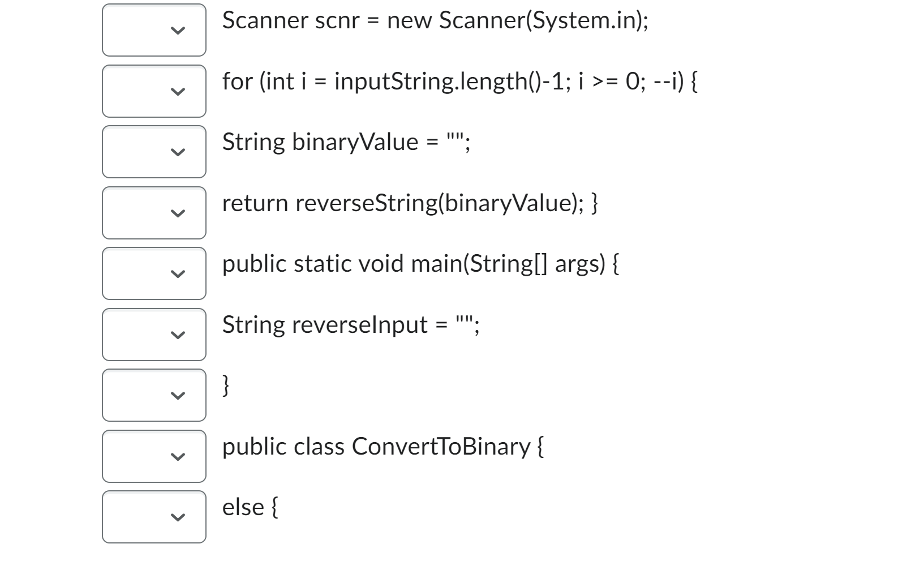Expand the dropdown beside public static void main
Viewport: 924px width, 578px height.
point(153,274)
